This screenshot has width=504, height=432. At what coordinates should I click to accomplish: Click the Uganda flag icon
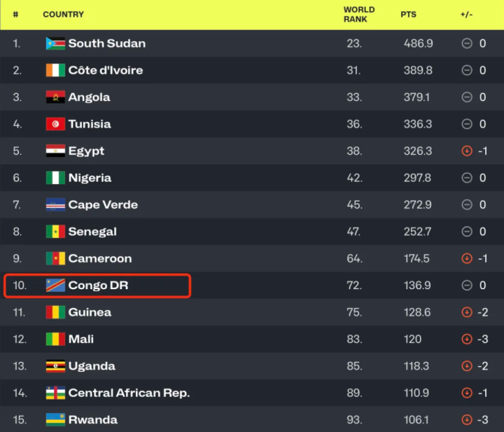click(x=55, y=366)
